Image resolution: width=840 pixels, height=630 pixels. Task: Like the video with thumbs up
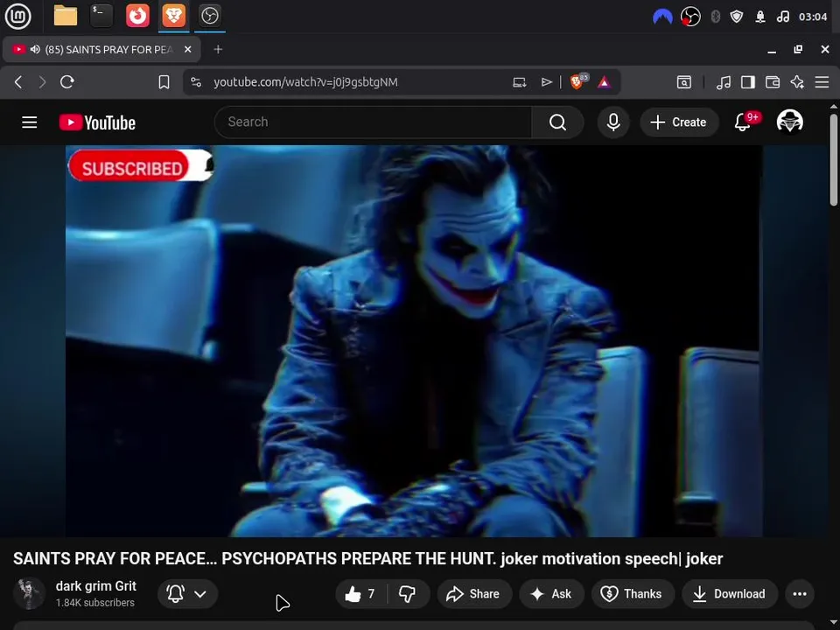[360, 593]
